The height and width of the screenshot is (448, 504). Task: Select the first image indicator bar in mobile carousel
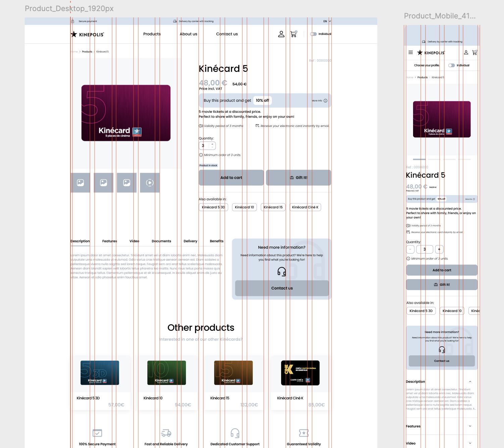(419, 159)
